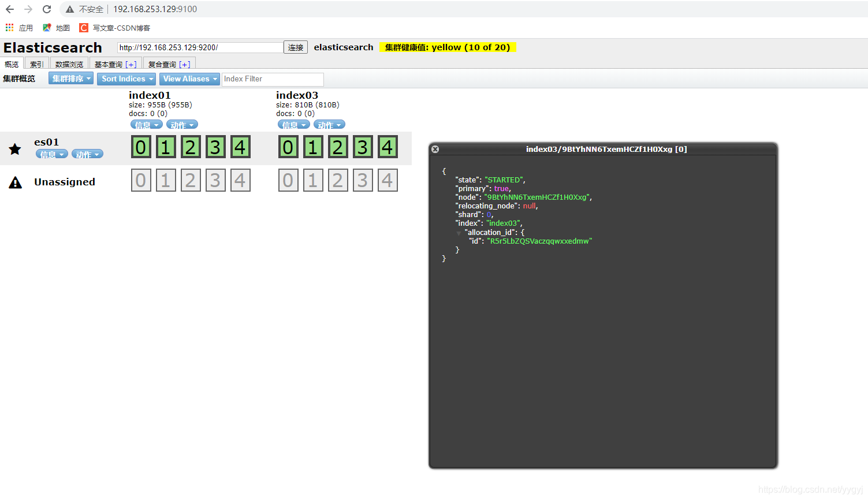Select unassigned index01 replica shard 0
This screenshot has width=868, height=500.
pos(141,180)
